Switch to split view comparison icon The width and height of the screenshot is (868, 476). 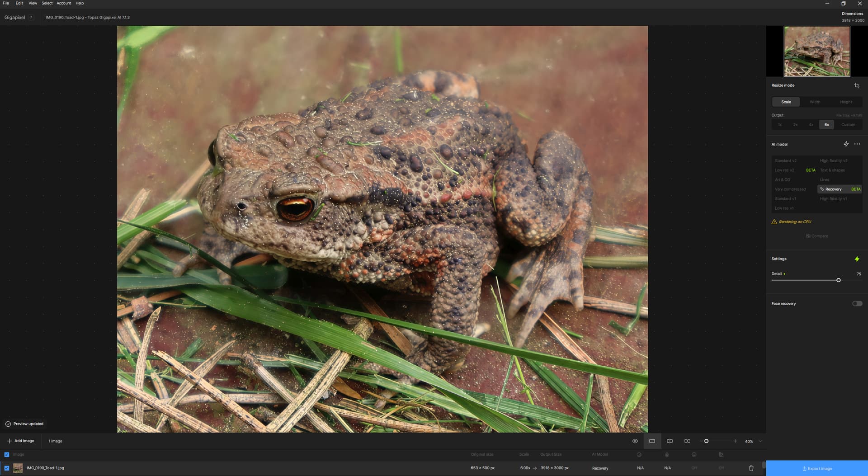(670, 441)
